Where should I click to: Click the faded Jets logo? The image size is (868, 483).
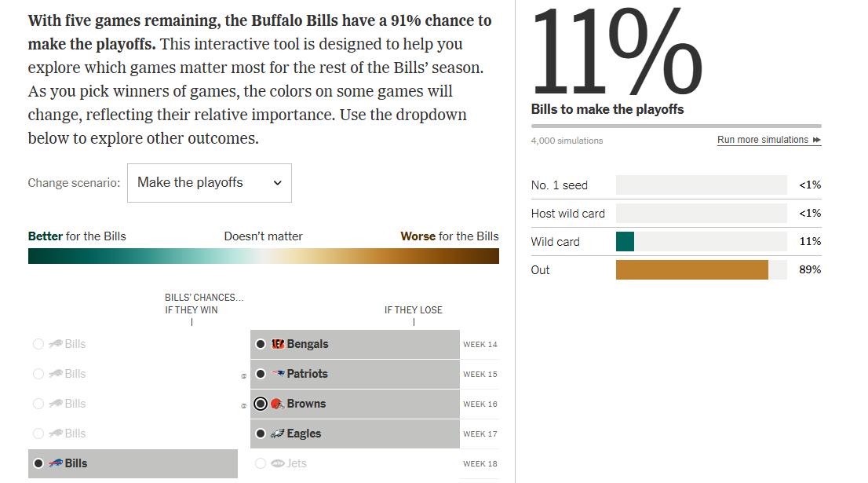pyautogui.click(x=277, y=463)
